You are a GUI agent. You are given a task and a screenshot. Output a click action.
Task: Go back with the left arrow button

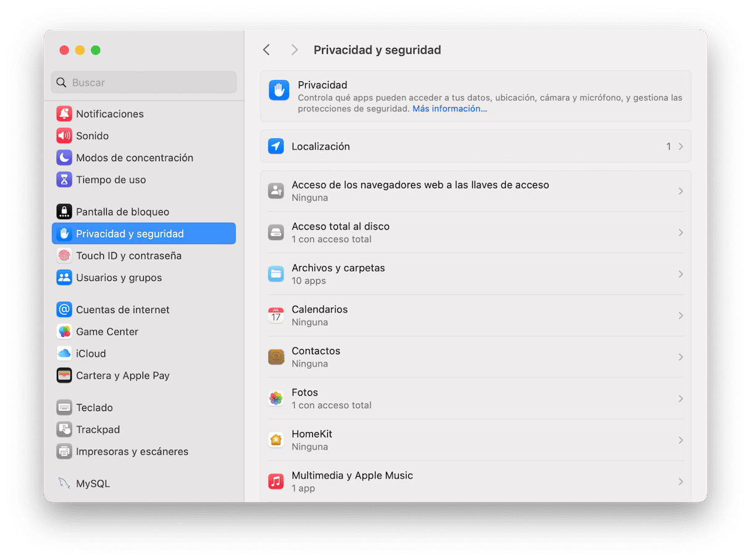266,50
